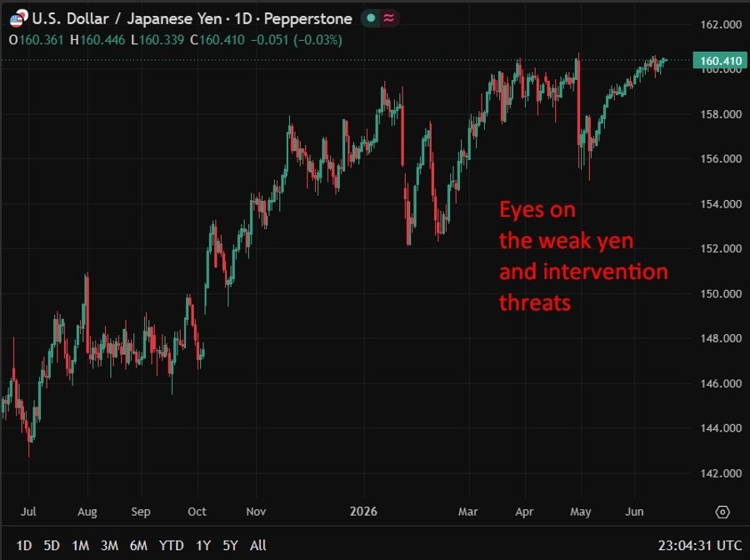Screen dimensions: 750x560
Task: Click the Nov time axis label
Action: tap(256, 512)
